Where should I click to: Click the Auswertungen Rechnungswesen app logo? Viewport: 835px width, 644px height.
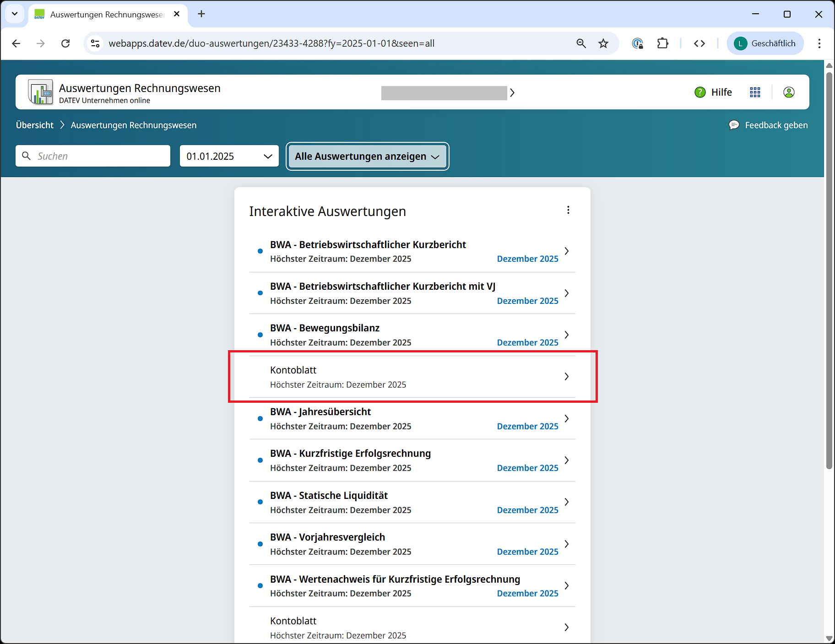pyautogui.click(x=40, y=92)
